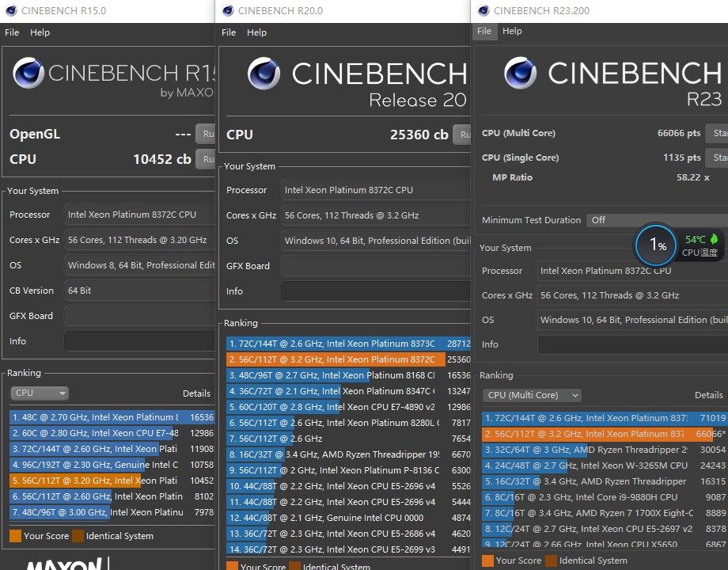
Task: Open Details in the R23 Ranking section
Action: click(x=708, y=395)
